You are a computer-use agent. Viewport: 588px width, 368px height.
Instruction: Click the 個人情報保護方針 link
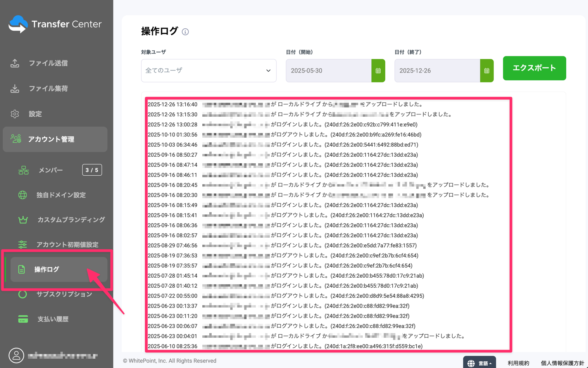click(x=562, y=362)
